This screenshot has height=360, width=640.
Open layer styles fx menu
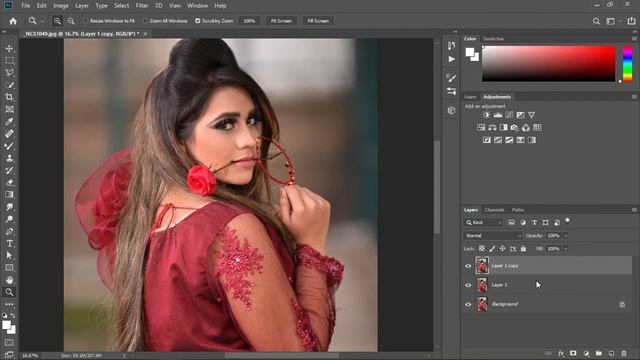tap(561, 353)
